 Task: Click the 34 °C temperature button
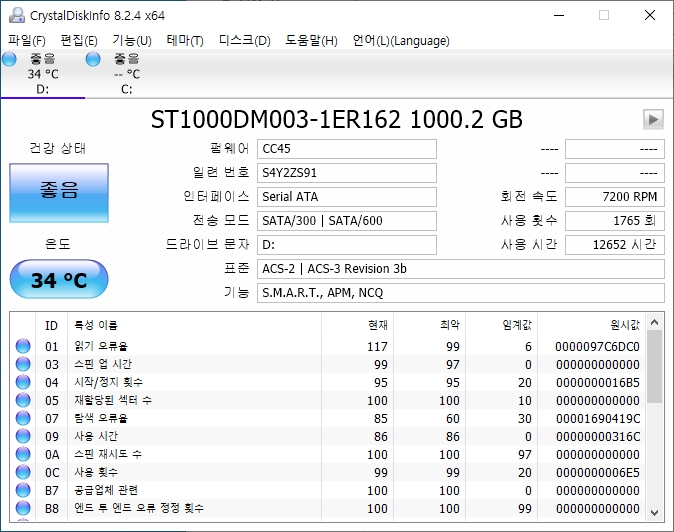59,279
